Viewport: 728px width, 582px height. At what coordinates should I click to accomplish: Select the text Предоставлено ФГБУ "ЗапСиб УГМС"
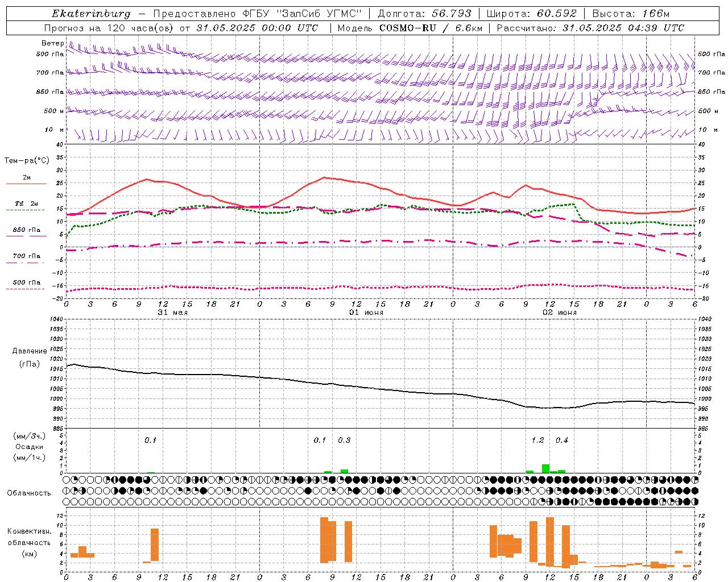[x=258, y=14]
